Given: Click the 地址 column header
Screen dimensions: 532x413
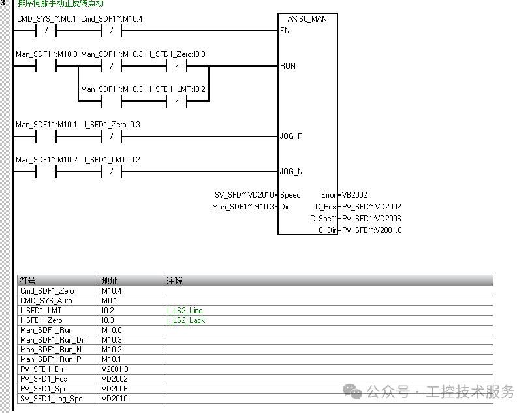Looking at the screenshot, I should (x=131, y=281).
